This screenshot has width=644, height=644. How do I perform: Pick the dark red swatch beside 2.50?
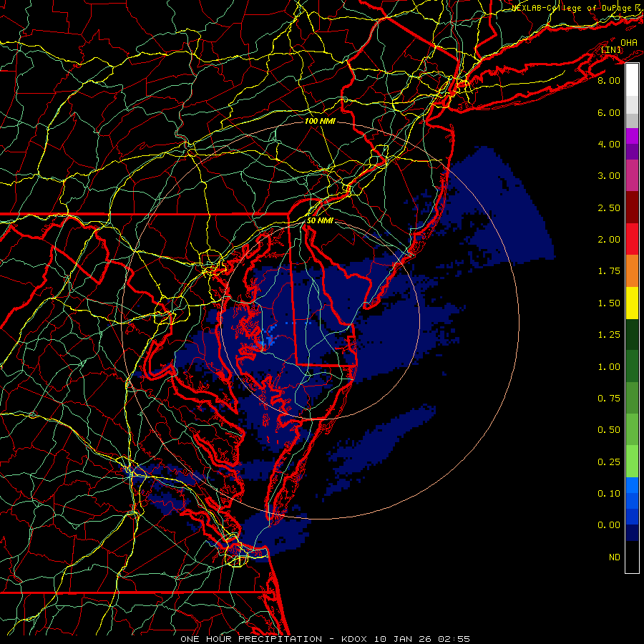pos(632,208)
